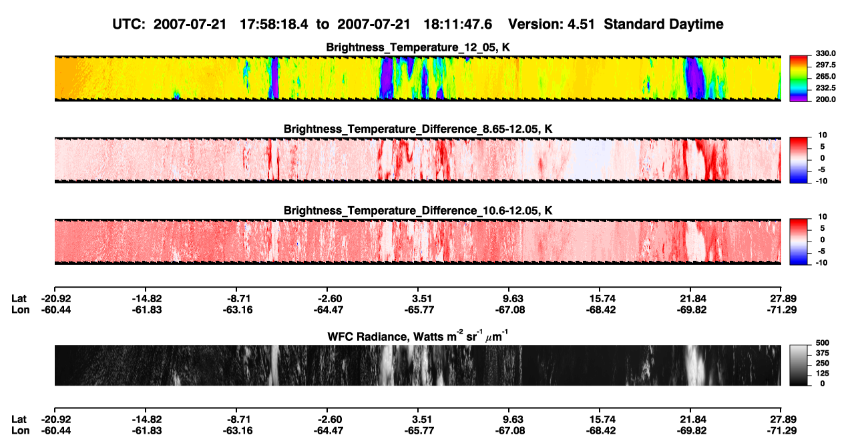This screenshot has width=868, height=445.
Task: Click the 250 tick on the WFC colorbar
Action: [822, 364]
